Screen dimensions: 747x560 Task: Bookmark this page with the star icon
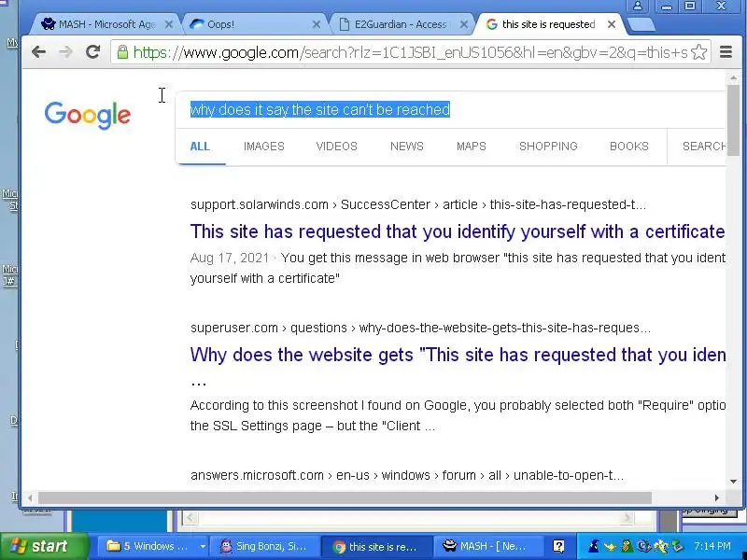[698, 52]
